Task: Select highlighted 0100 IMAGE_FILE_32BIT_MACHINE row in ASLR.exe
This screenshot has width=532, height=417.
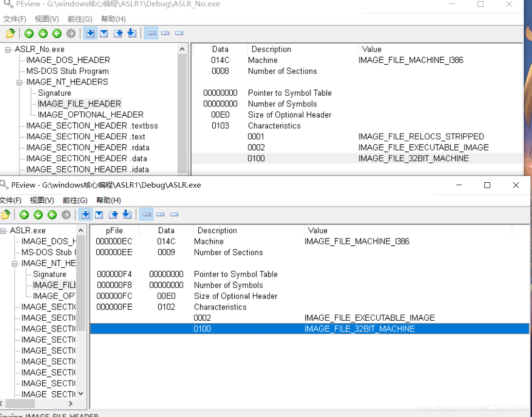Action: (309, 329)
